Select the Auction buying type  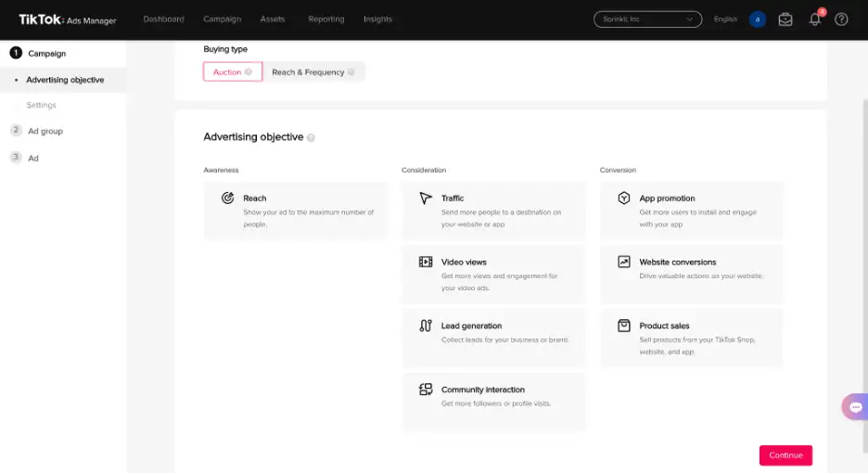pos(233,72)
